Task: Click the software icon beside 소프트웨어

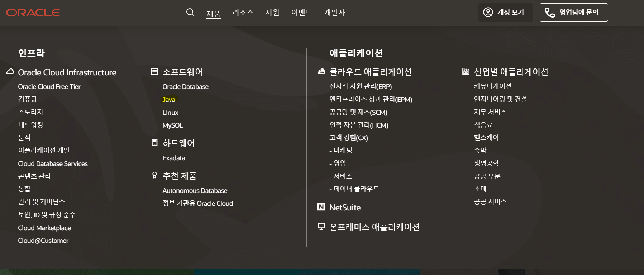Action: pos(154,71)
